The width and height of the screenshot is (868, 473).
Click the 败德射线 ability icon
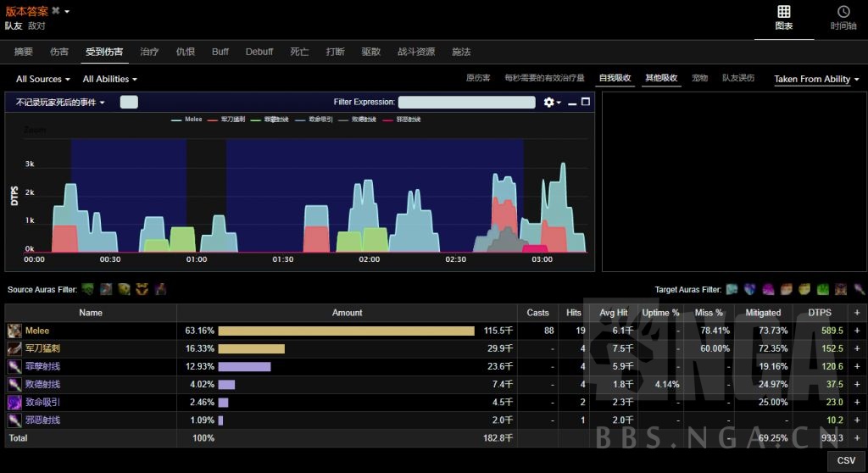pos(14,384)
